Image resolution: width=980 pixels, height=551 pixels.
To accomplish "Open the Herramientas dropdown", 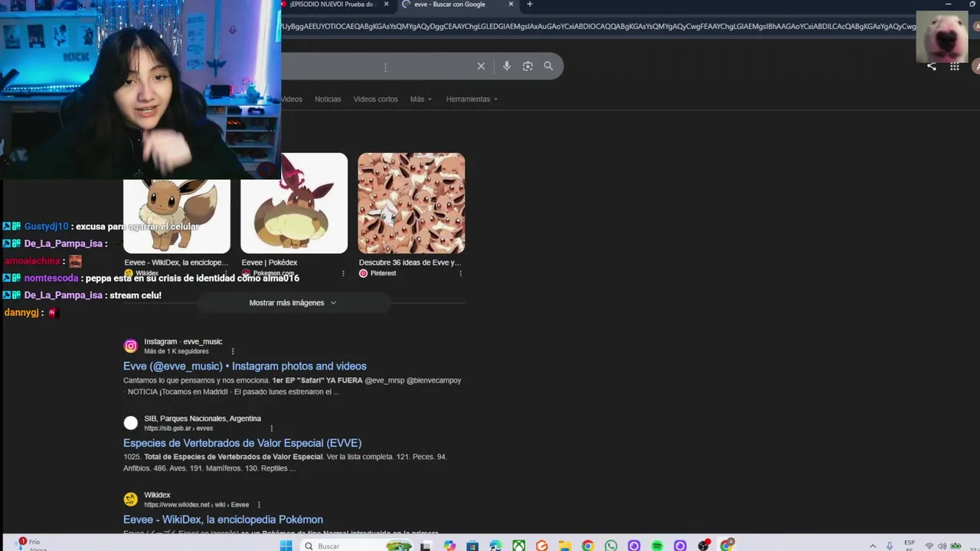I will [472, 99].
